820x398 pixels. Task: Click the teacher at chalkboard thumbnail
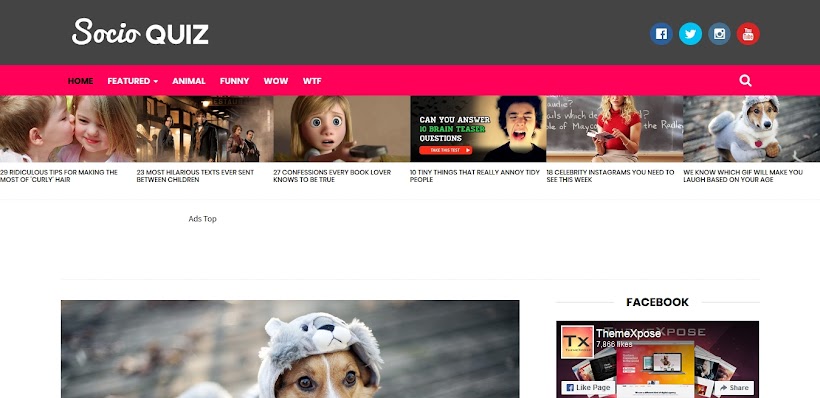[614, 129]
